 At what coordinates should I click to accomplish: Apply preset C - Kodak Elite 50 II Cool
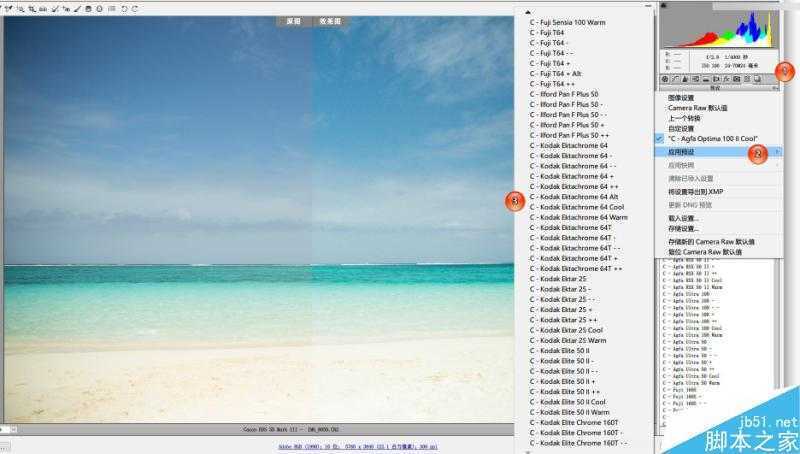567,402
